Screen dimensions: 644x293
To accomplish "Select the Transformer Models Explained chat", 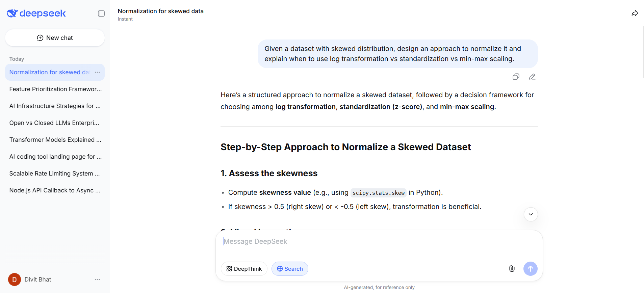I will click(55, 139).
